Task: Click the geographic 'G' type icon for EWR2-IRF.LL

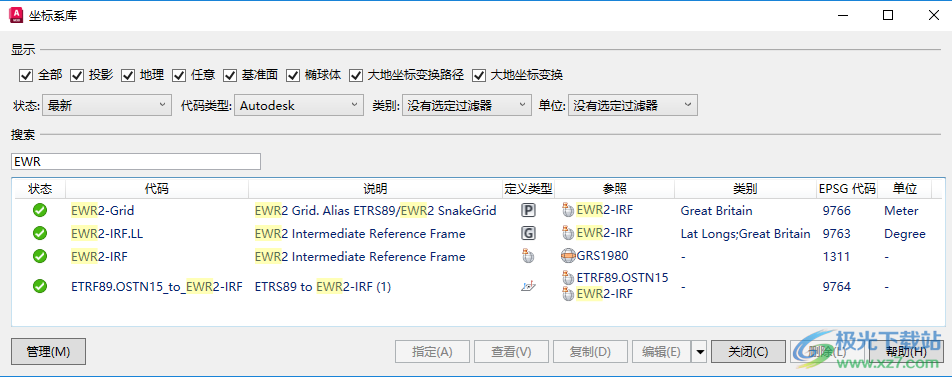Action: tap(528, 233)
